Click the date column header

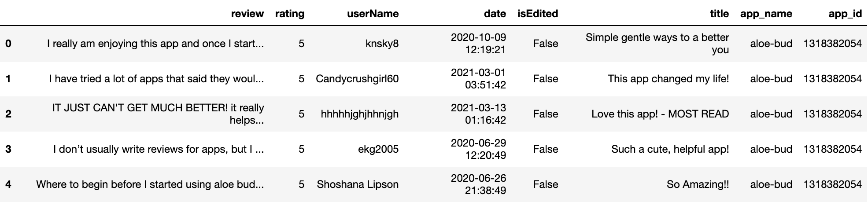495,14
